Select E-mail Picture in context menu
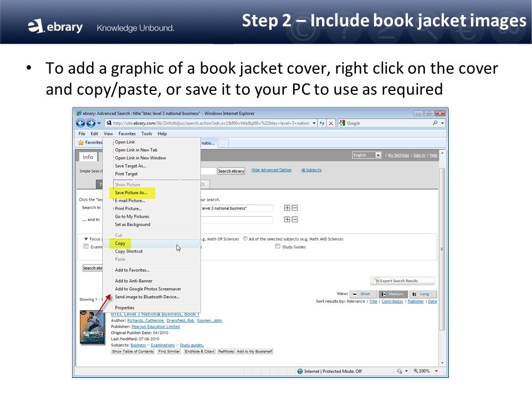Viewport: 532px width, 399px height. click(130, 201)
